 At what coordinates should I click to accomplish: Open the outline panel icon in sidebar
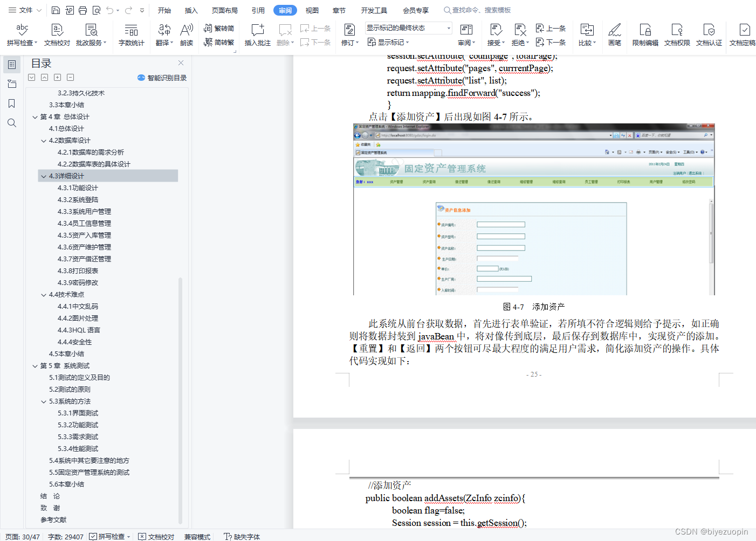coord(12,65)
